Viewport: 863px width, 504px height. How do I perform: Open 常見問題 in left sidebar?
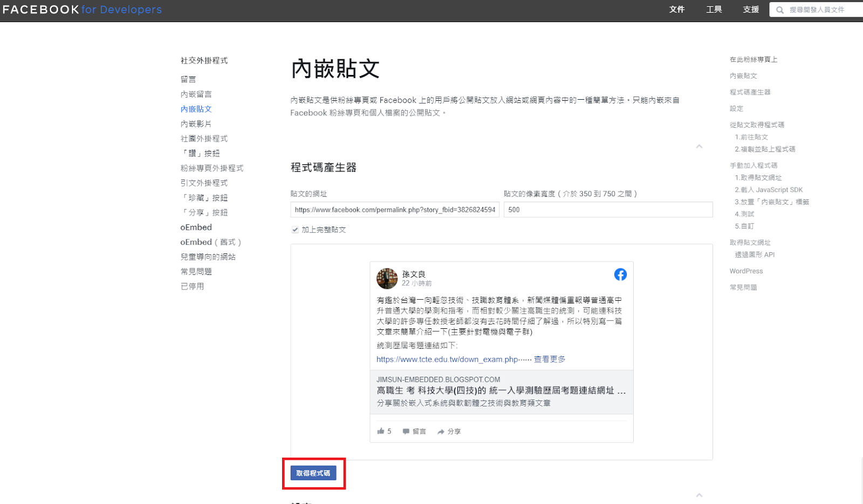(x=196, y=272)
